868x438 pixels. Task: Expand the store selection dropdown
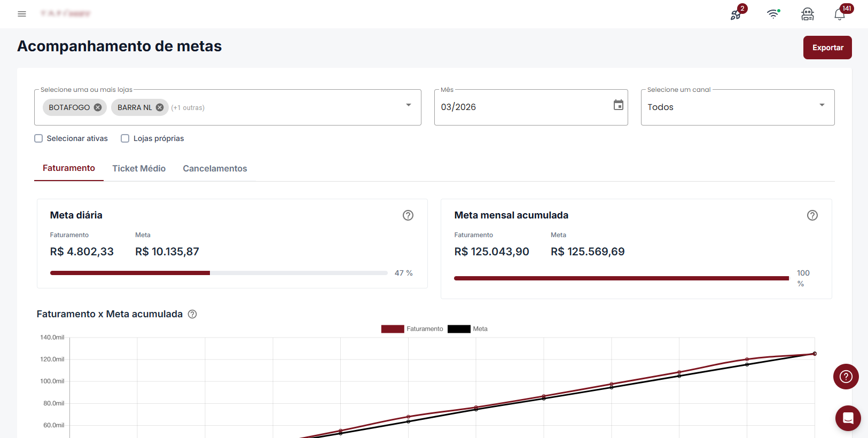408,105
